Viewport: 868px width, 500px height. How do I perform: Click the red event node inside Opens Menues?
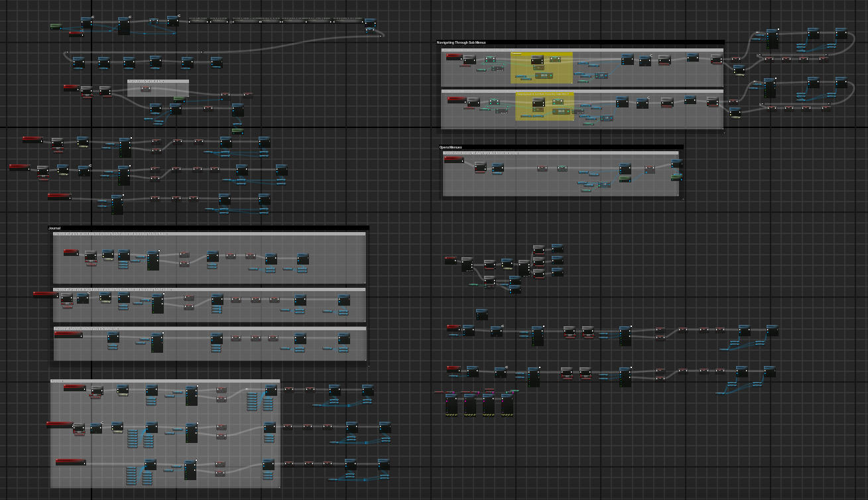[454, 160]
